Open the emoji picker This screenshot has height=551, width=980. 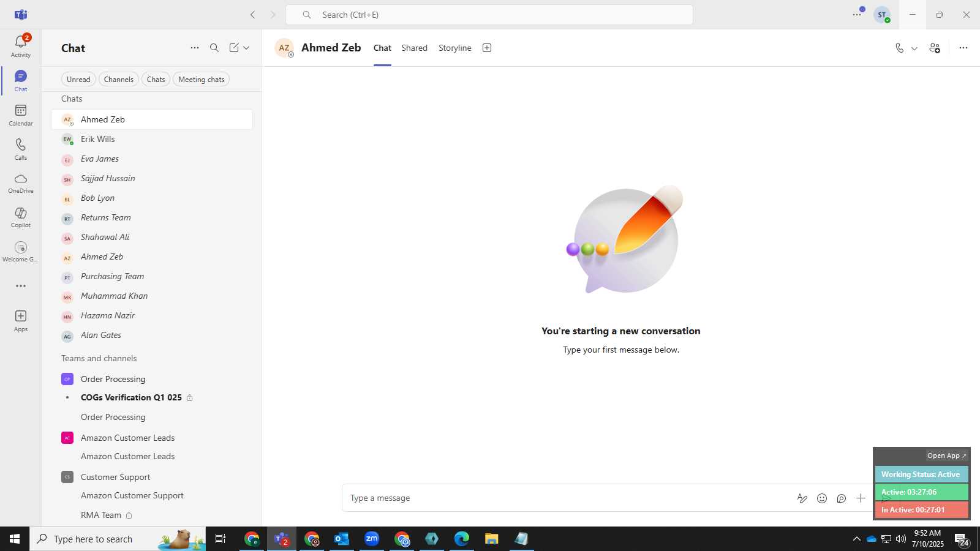[x=822, y=498]
